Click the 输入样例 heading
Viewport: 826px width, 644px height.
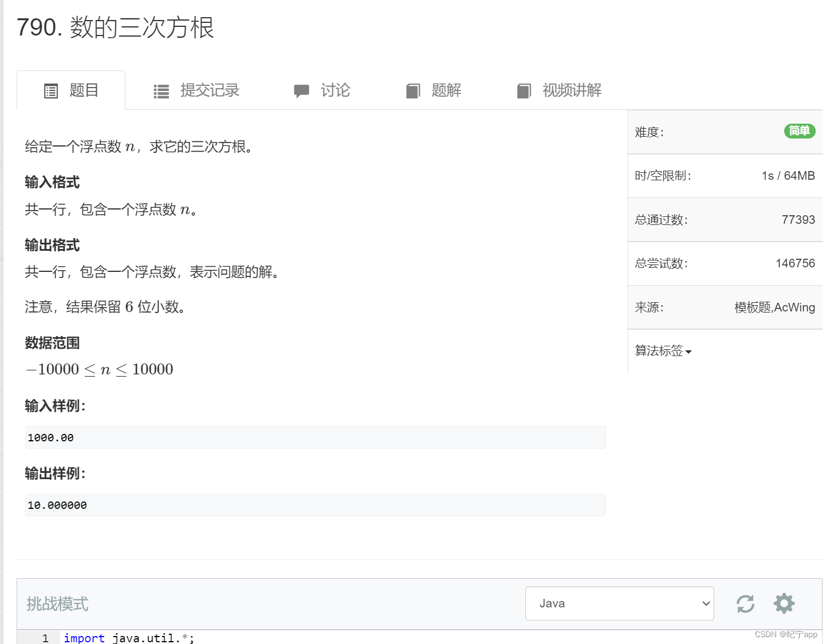tap(56, 406)
